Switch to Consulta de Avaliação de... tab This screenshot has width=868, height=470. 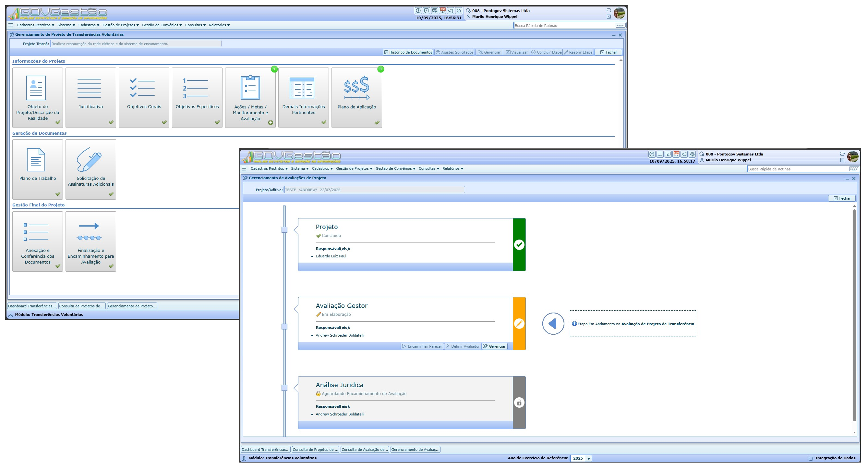click(365, 450)
